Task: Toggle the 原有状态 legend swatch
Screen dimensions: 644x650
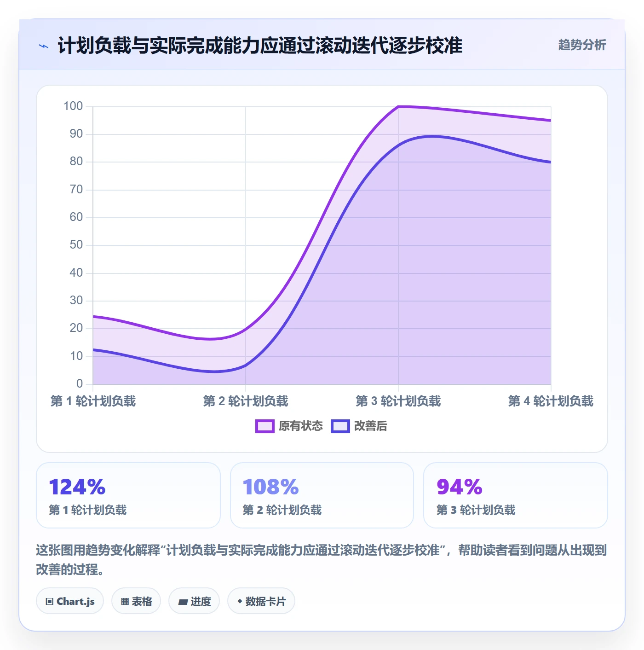Action: click(x=265, y=426)
